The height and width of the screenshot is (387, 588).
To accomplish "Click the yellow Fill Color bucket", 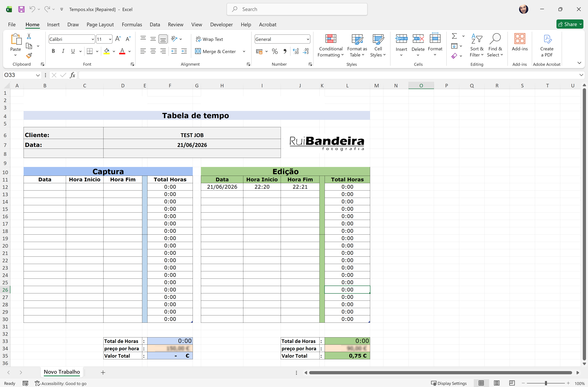I will point(107,51).
